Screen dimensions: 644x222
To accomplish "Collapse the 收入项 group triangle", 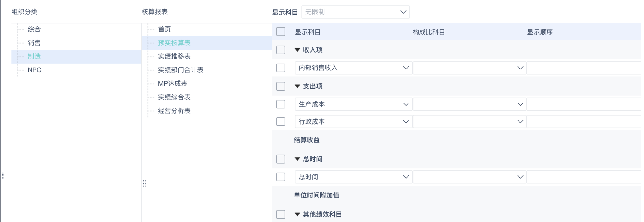I will point(297,50).
